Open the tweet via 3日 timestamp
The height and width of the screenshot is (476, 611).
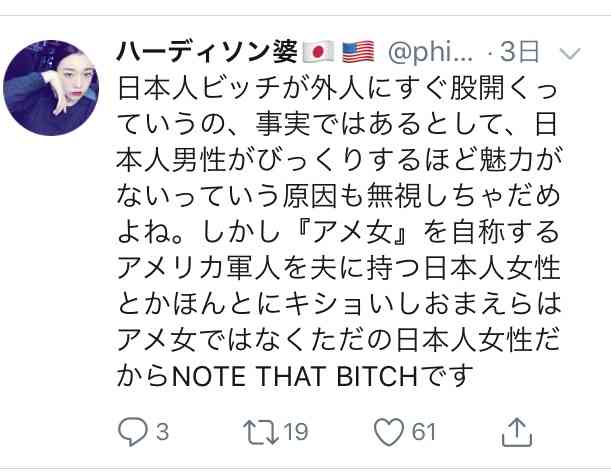pyautogui.click(x=521, y=49)
